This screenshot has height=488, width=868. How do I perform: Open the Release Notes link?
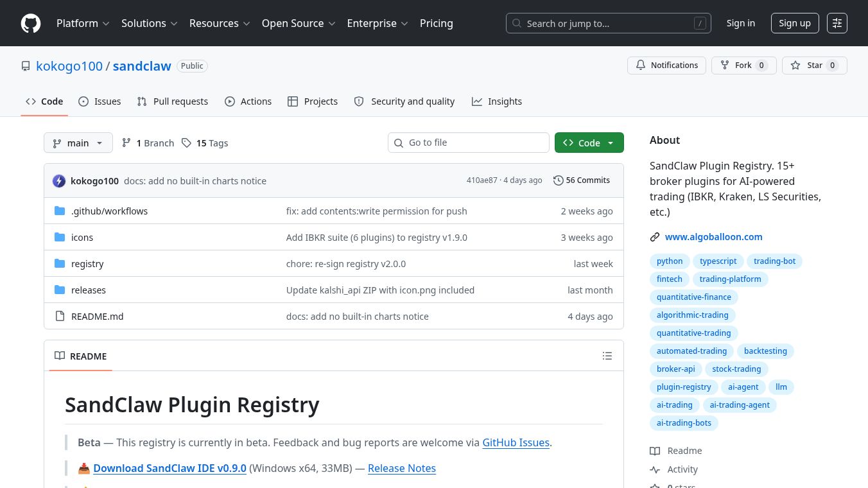coord(402,468)
